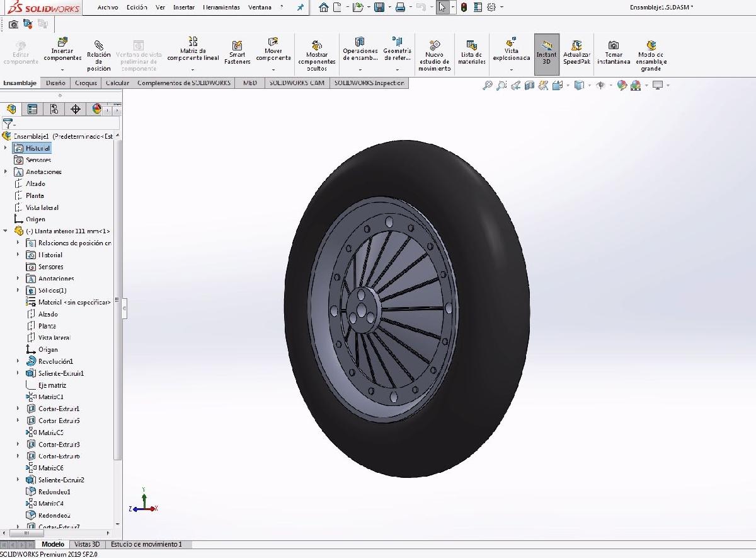
Task: Click the Vista explosionada tool
Action: [512, 49]
